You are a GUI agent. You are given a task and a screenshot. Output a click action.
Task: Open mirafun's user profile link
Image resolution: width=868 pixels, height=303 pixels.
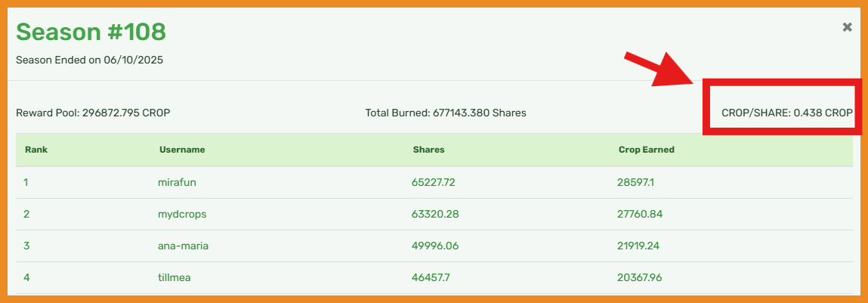pyautogui.click(x=175, y=182)
